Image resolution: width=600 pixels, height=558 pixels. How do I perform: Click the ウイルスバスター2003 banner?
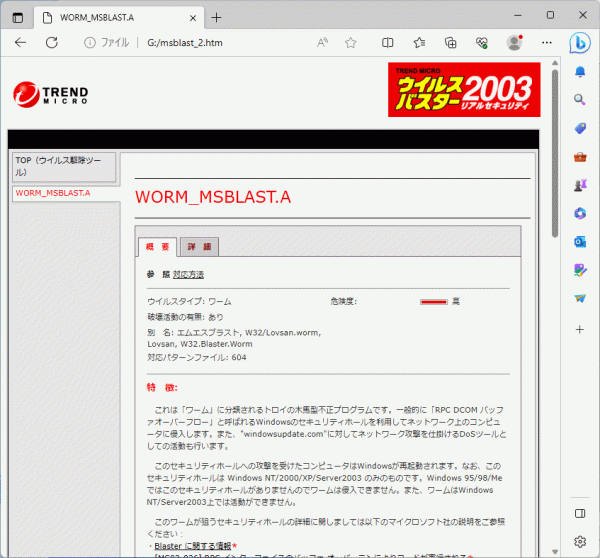(x=464, y=90)
